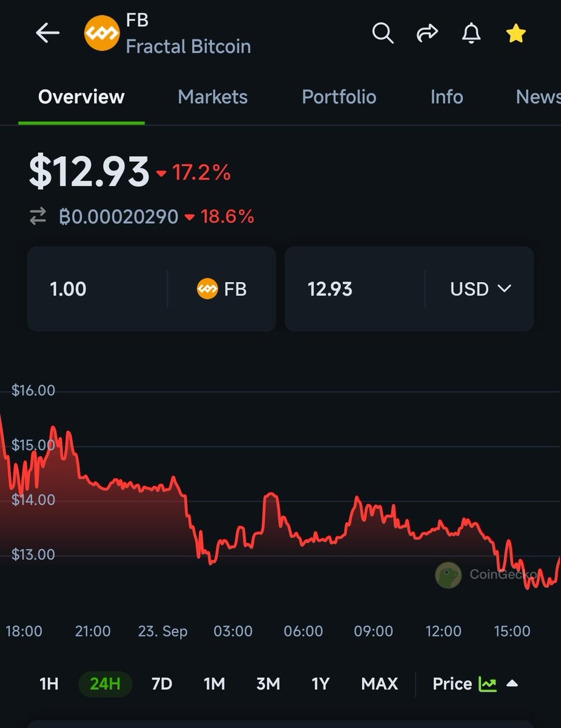This screenshot has width=561, height=728.
Task: Share this coin via share arrow
Action: coord(427,33)
